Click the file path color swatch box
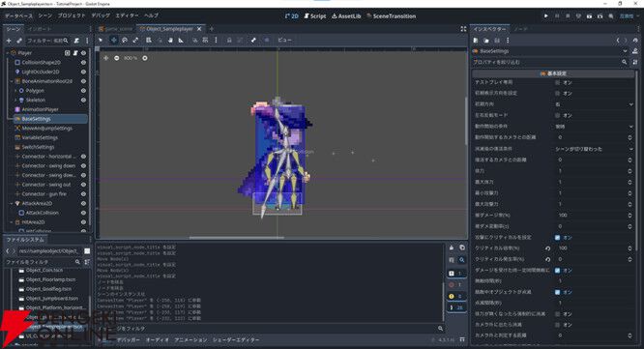The height and width of the screenshot is (349, 644). pyautogui.click(x=87, y=250)
